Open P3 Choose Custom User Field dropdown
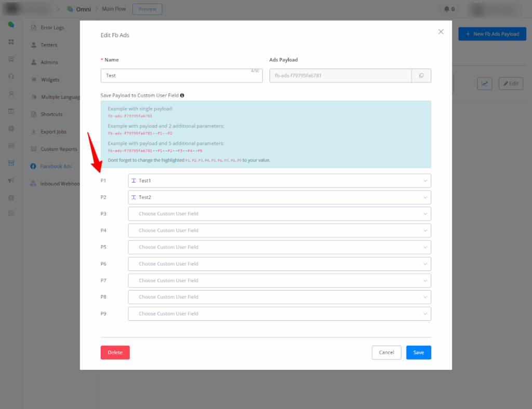The image size is (532, 409). (279, 214)
